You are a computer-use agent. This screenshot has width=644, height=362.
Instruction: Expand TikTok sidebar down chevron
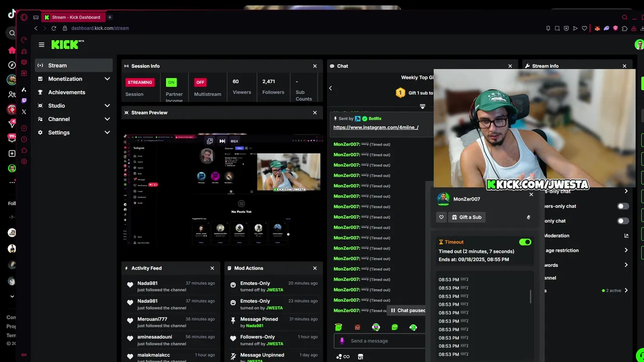tap(12, 297)
